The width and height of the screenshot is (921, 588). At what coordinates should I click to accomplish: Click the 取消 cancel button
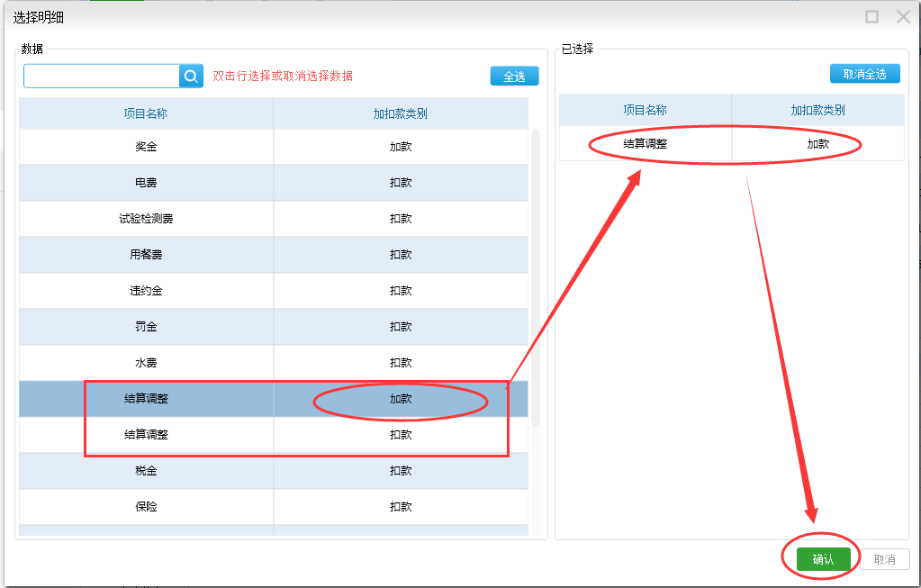point(884,559)
